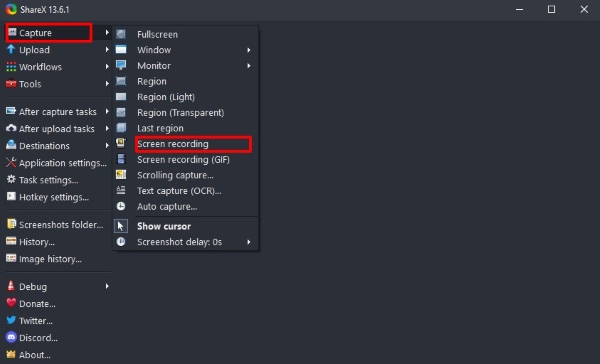Click the ShareX logo in title bar
The height and width of the screenshot is (364, 600).
pyautogui.click(x=11, y=9)
